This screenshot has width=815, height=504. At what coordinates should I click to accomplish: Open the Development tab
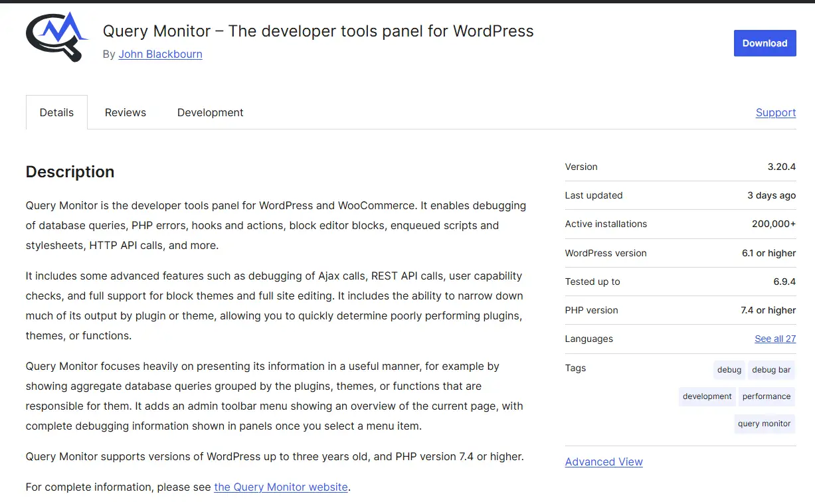coord(211,112)
